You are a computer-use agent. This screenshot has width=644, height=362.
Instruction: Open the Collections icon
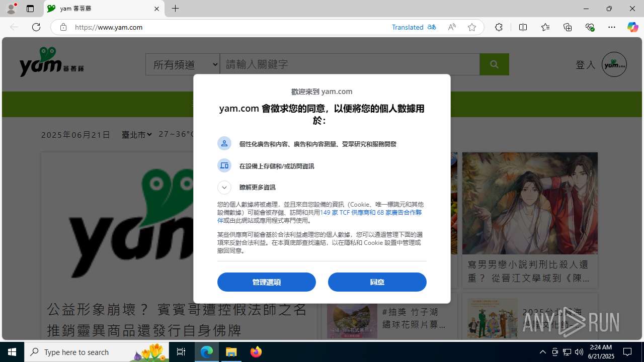568,27
